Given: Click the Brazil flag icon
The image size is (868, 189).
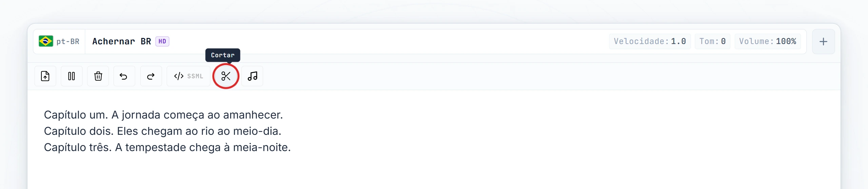Looking at the screenshot, I should [x=46, y=41].
